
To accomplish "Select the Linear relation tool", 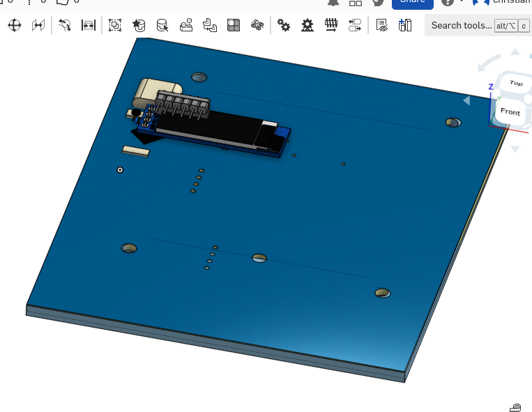I will 355,25.
